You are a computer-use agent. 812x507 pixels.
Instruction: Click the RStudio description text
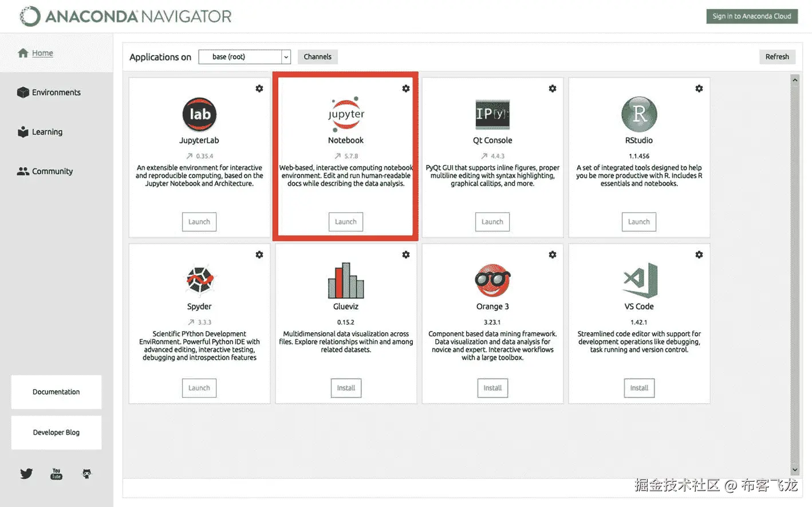click(x=639, y=175)
